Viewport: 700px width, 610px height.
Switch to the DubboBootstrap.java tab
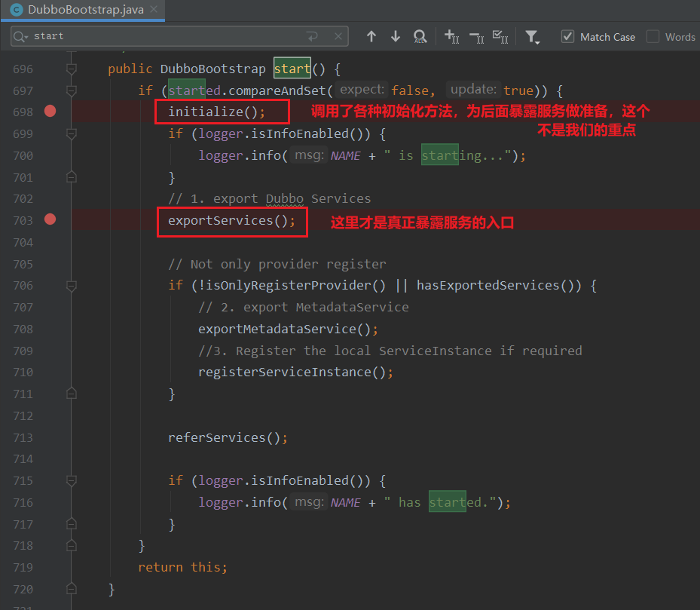pos(83,10)
